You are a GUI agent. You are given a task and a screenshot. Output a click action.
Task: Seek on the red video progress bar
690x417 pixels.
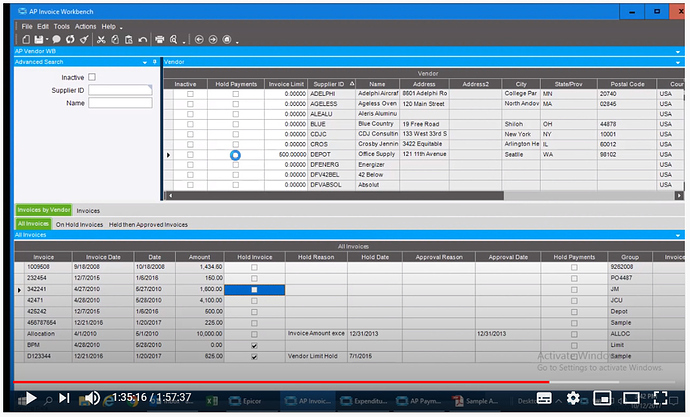click(x=300, y=382)
